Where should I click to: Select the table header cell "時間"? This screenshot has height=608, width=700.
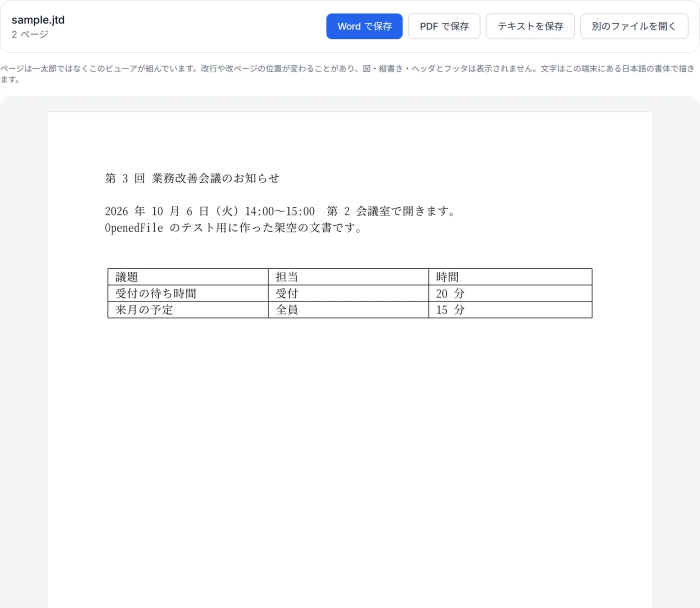(510, 277)
